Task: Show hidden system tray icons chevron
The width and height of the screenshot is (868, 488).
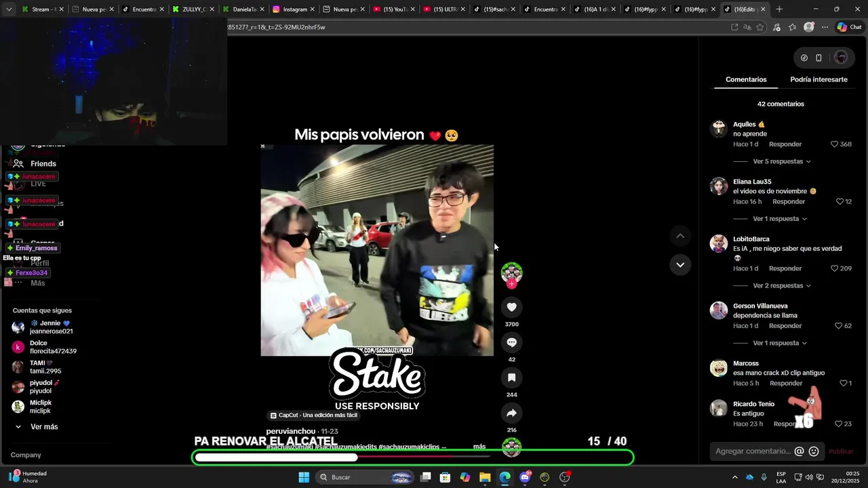Action: [x=734, y=477]
